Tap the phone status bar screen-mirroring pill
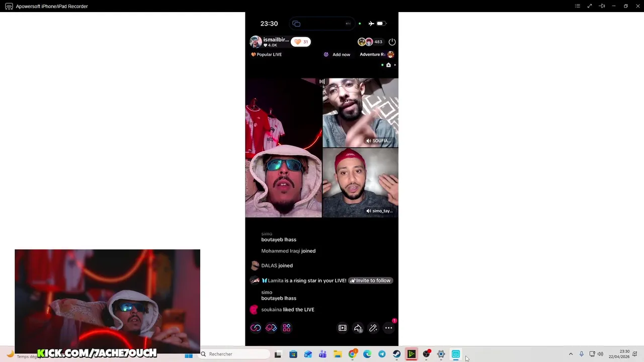Image resolution: width=644 pixels, height=362 pixels. [x=322, y=24]
